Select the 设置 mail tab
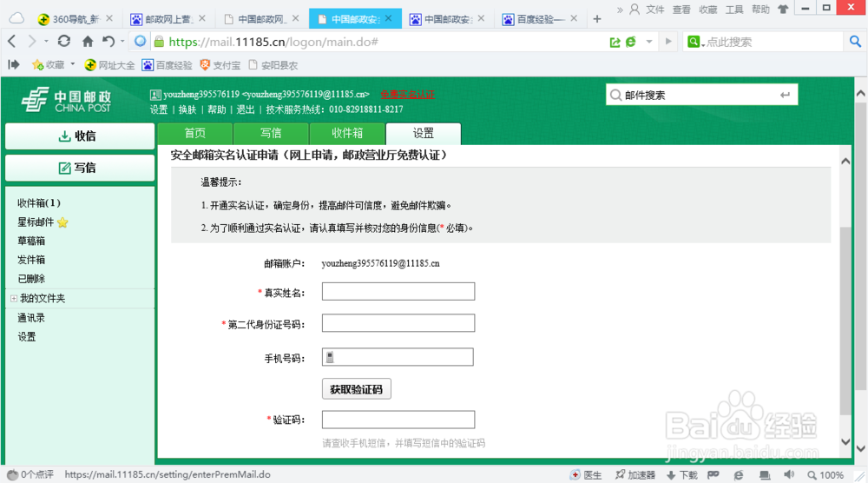Image resolution: width=868 pixels, height=483 pixels. point(424,134)
